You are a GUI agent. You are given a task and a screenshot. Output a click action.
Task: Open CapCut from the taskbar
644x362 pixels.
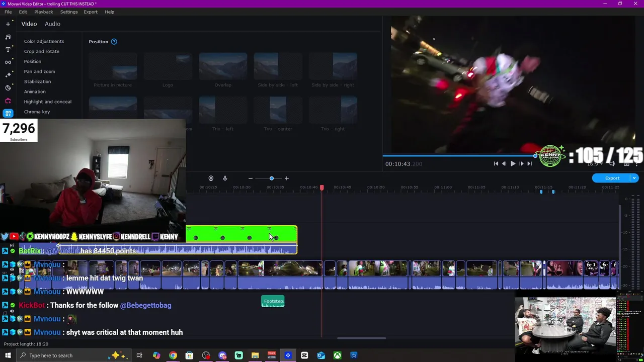coord(304,355)
